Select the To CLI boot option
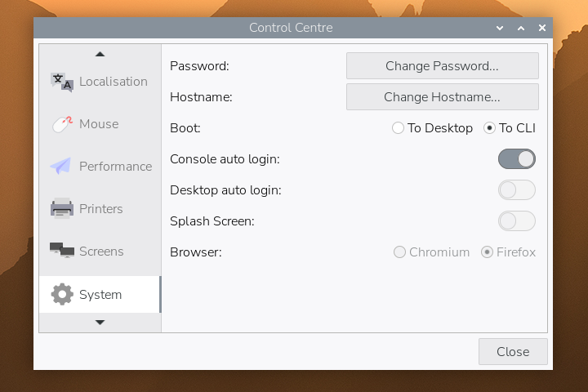Viewport: 588px width, 392px height. click(x=510, y=128)
